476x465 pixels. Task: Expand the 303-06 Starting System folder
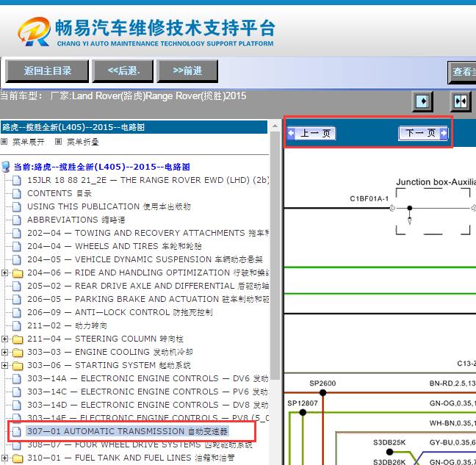pyautogui.click(x=4, y=365)
